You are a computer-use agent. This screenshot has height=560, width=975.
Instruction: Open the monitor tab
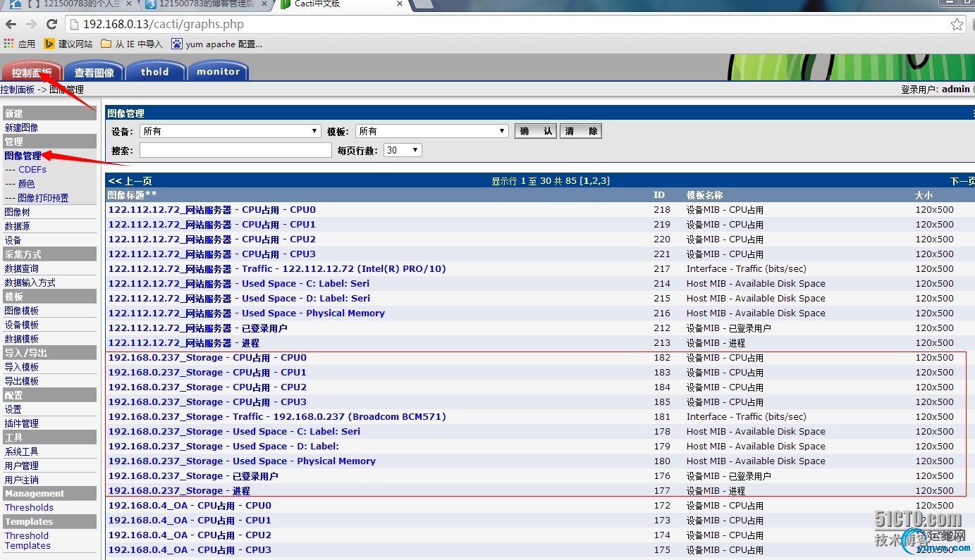click(218, 72)
